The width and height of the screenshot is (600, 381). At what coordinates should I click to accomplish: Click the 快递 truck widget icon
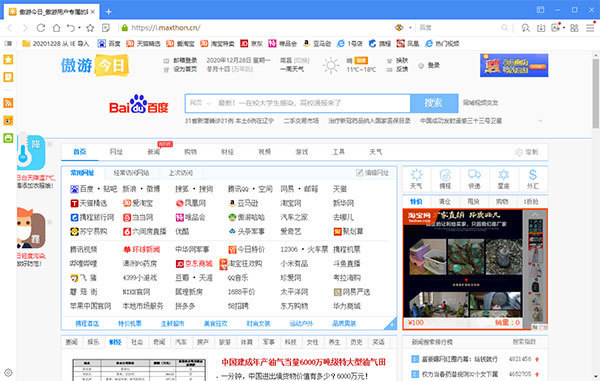click(x=474, y=179)
